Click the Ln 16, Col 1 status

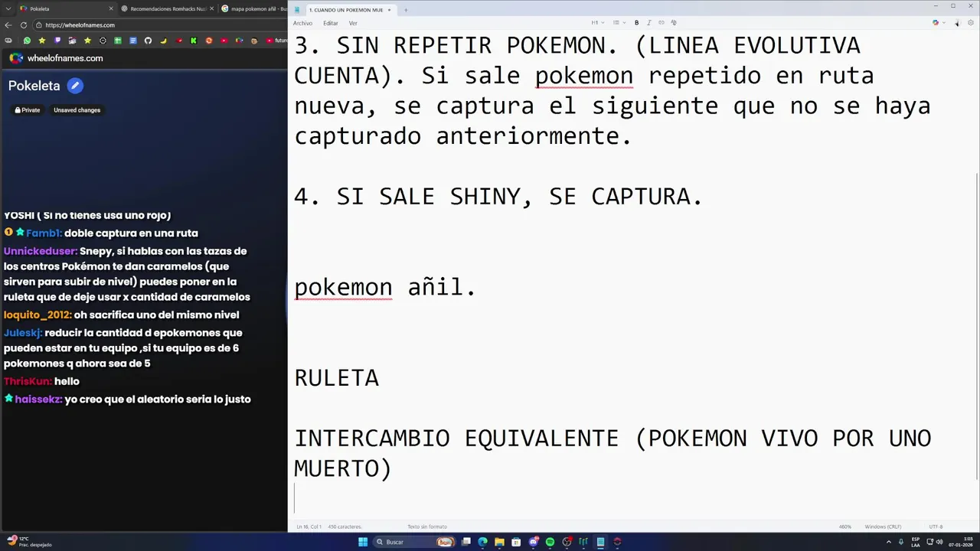(309, 527)
